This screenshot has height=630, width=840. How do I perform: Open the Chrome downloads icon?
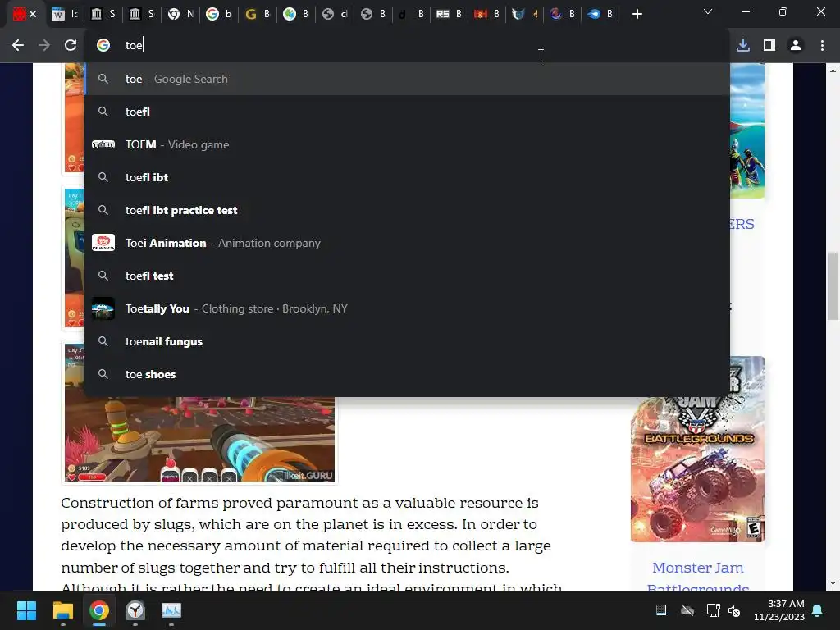pos(743,46)
